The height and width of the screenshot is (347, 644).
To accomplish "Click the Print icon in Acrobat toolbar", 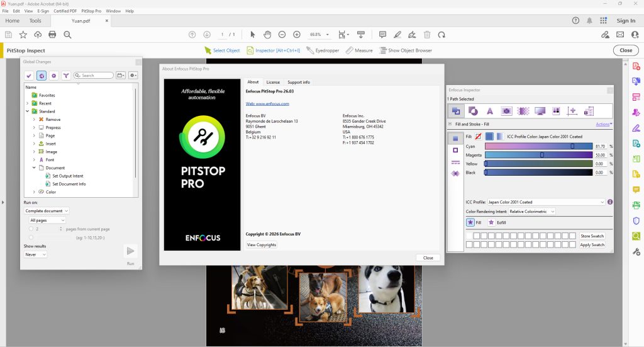I will pyautogui.click(x=52, y=35).
